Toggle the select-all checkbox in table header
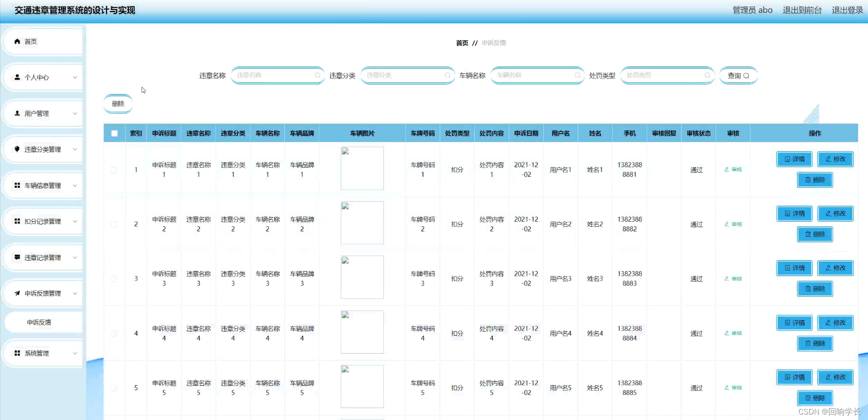868x420 pixels. point(114,132)
